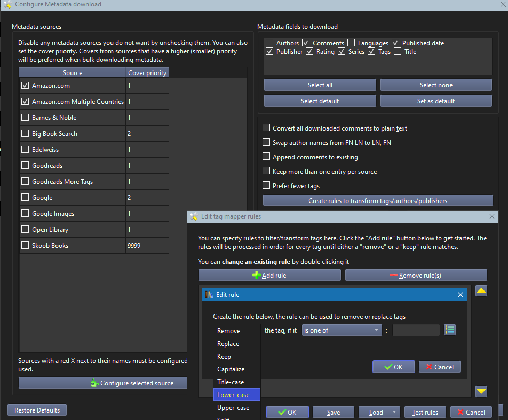Enable the Edelweiss source
The width and height of the screenshot is (508, 420).
(25, 149)
